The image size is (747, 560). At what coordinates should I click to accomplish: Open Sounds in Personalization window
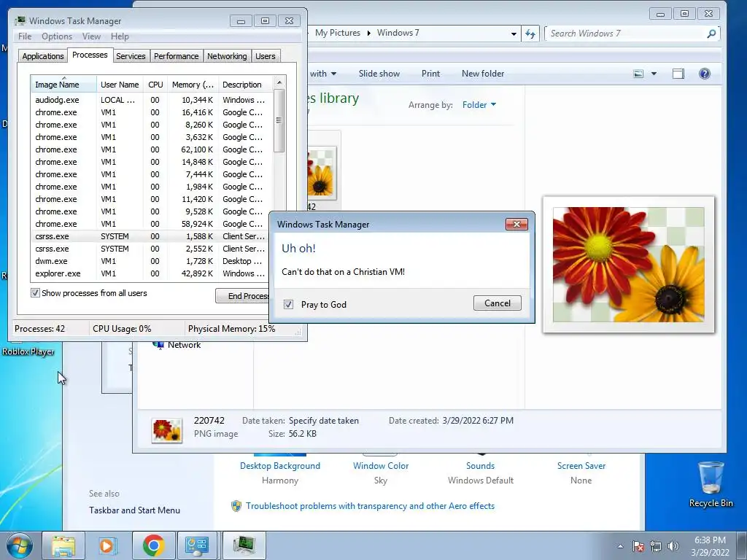pyautogui.click(x=480, y=466)
